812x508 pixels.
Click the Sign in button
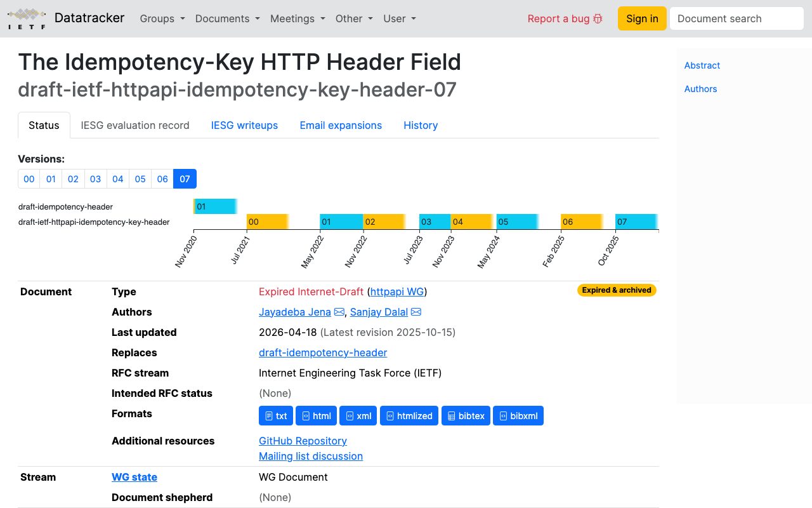[642, 18]
